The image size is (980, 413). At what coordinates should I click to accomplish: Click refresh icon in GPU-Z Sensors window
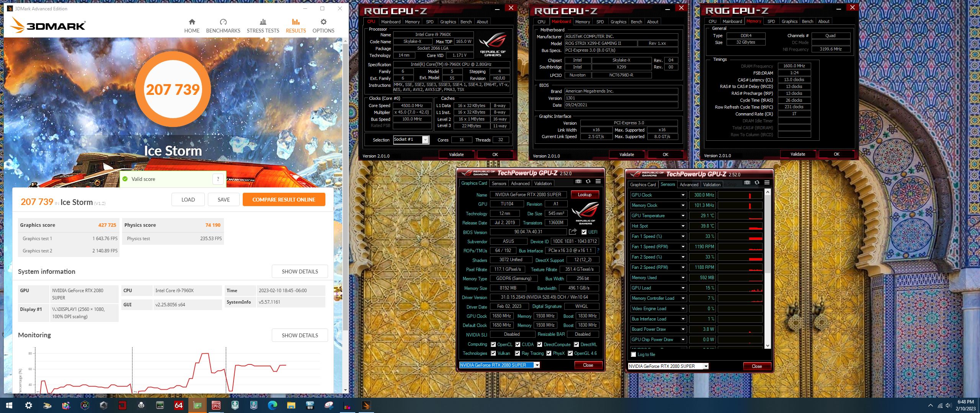tap(757, 183)
